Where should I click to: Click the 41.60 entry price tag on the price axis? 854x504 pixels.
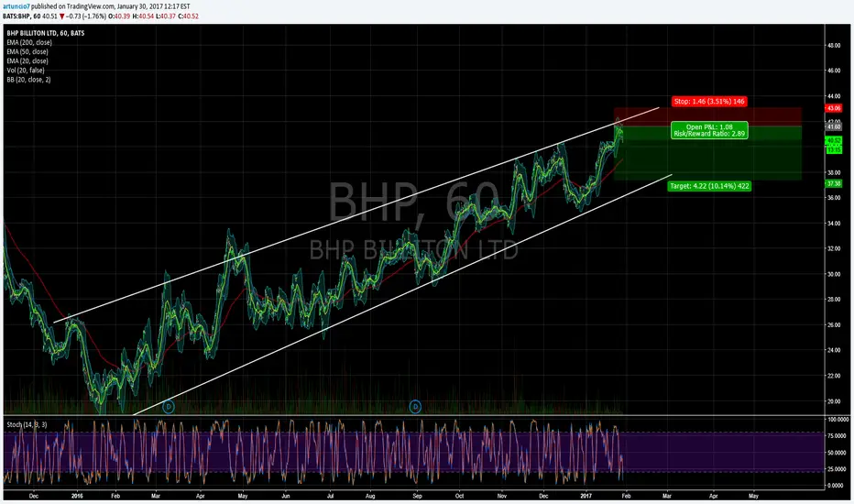pos(834,127)
